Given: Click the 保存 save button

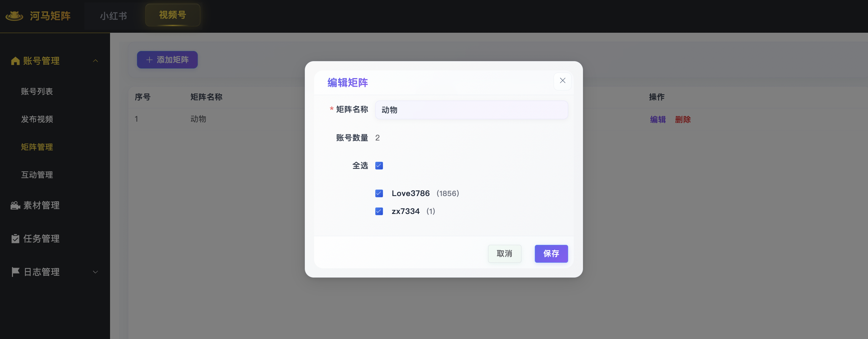Looking at the screenshot, I should click(x=551, y=253).
